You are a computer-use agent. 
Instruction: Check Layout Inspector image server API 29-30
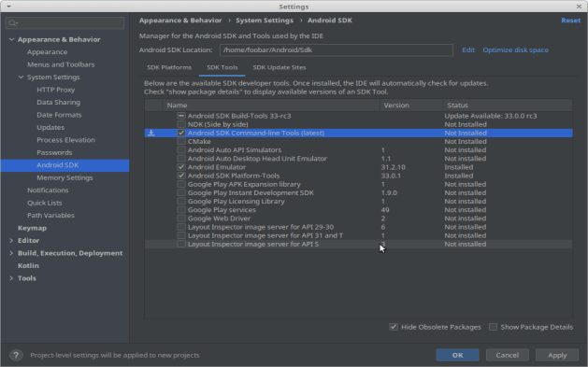(181, 227)
